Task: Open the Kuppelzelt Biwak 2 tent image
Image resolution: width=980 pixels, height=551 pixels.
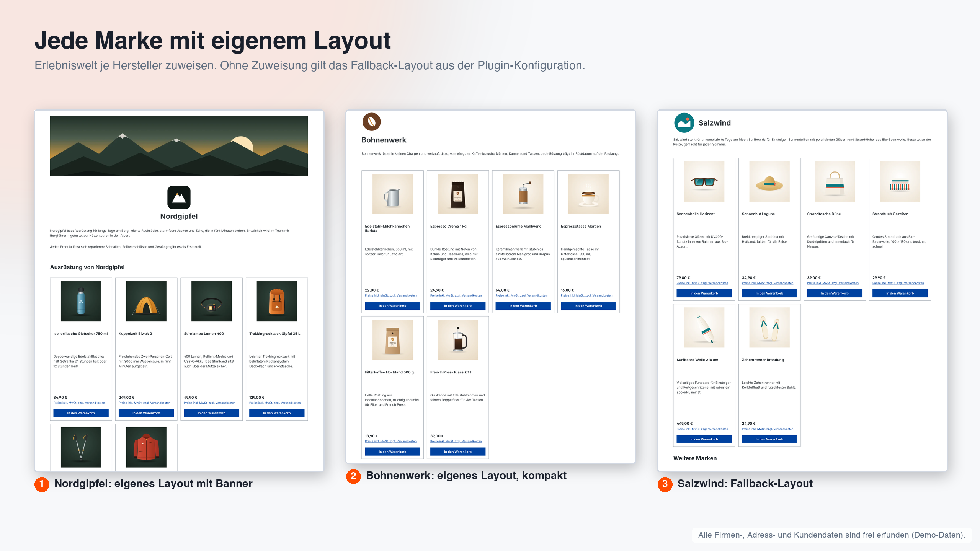Action: 146,301
